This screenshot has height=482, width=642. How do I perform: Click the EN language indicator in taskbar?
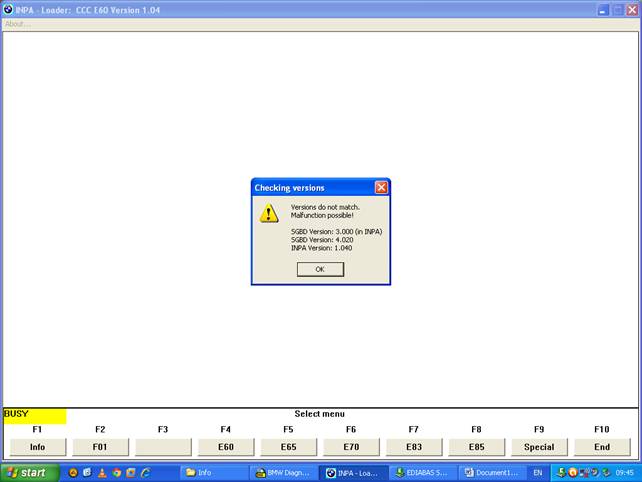point(537,472)
